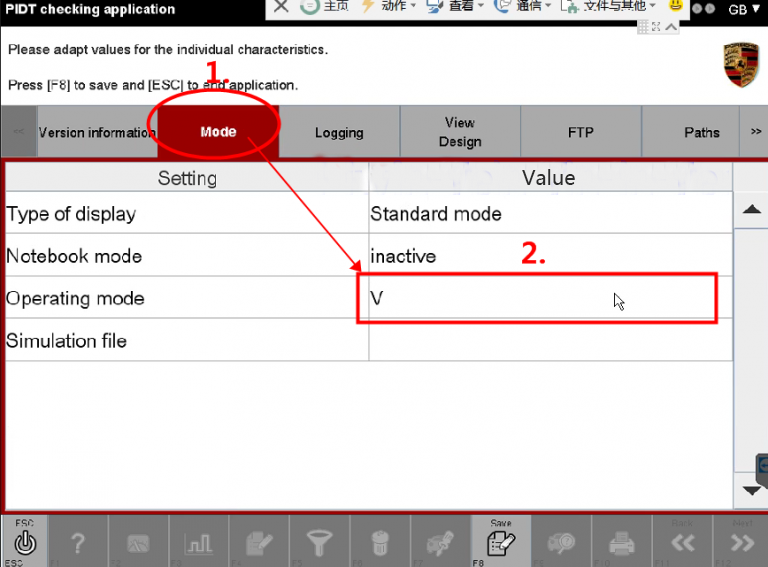768x567 pixels.
Task: Click the Operating mode value field showing V
Action: pos(550,298)
